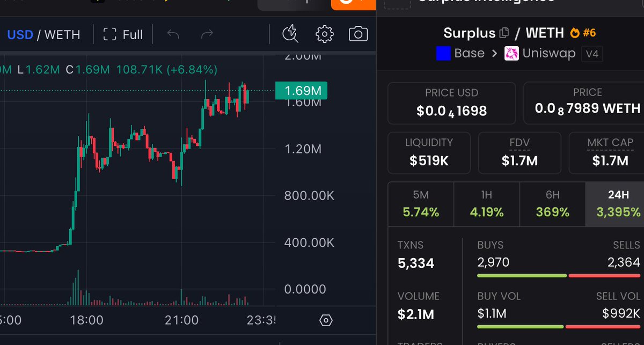Screen dimensions: 644x345
Task: Open the Uniswap DEX link
Action: coord(540,54)
